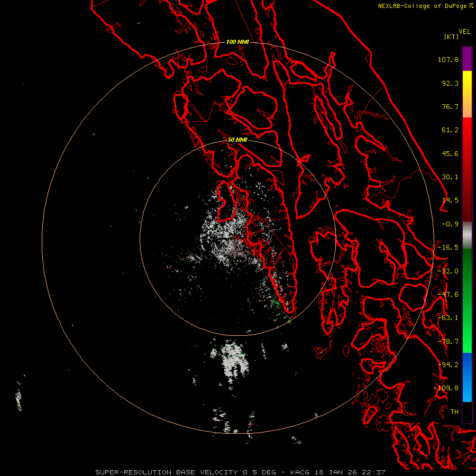Click the 76.7 velocity scale value
Viewport: 476px width, 476px height.
pyautogui.click(x=450, y=106)
